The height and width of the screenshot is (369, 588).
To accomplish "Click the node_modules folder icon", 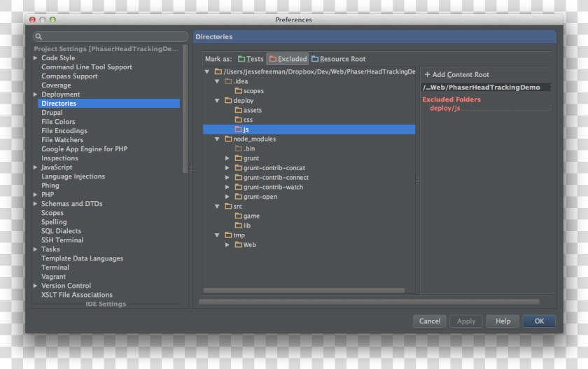I will 228,139.
